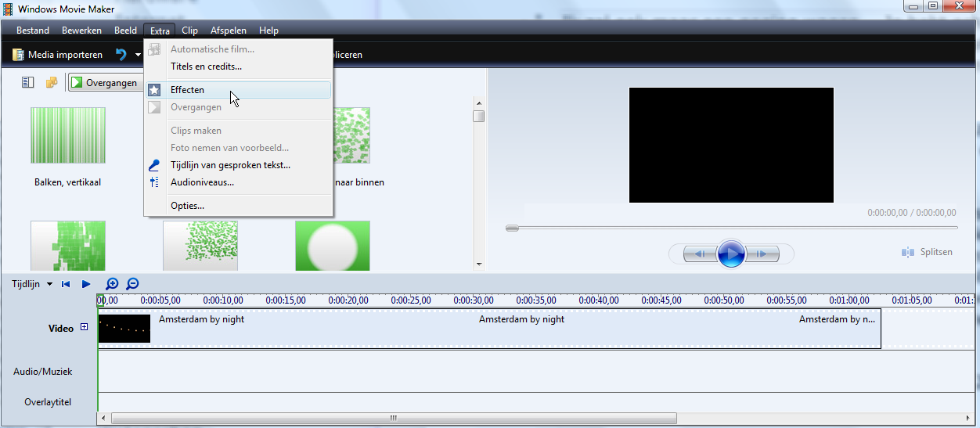Show the tasks pane icon
This screenshot has height=428, width=980.
(28, 82)
